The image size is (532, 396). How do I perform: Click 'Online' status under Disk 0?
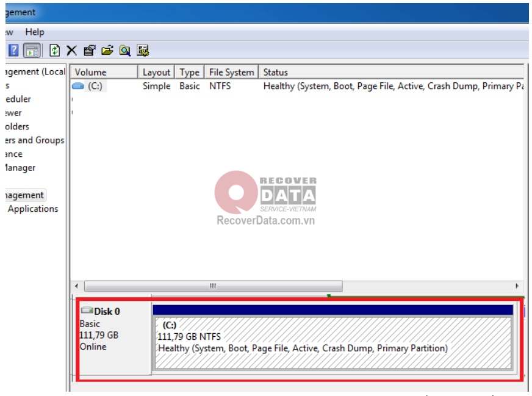(x=93, y=347)
